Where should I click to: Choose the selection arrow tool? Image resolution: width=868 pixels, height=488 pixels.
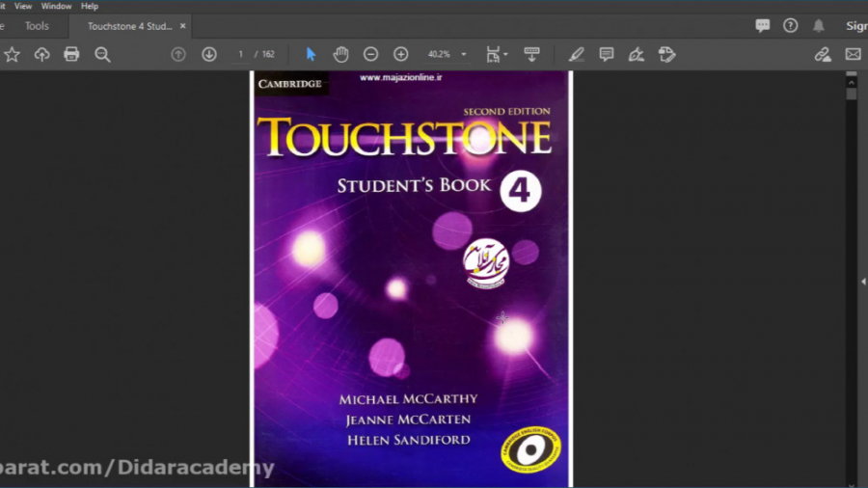click(x=311, y=54)
